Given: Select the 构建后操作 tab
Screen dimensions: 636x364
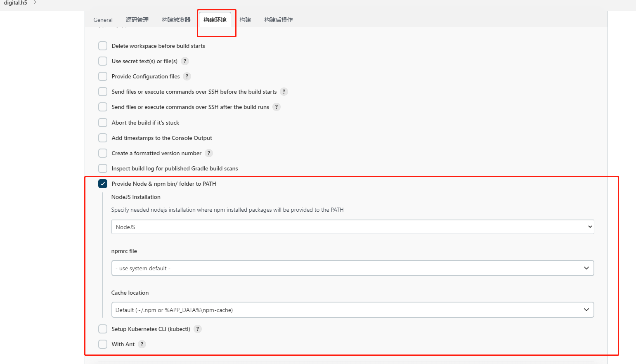Looking at the screenshot, I should click(x=279, y=20).
